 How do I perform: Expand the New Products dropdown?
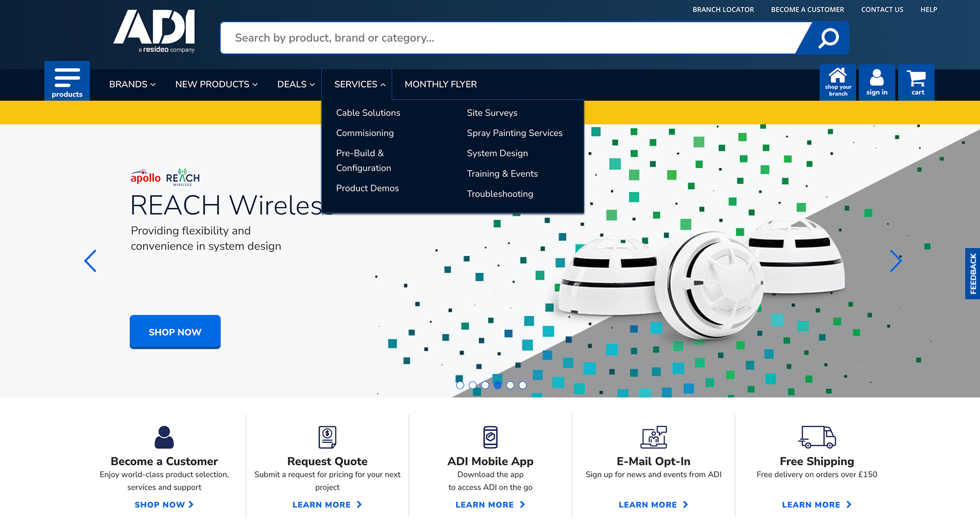pos(216,84)
